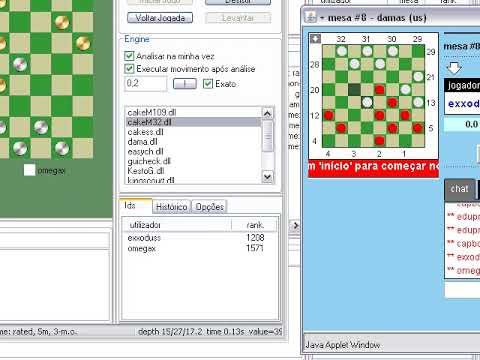Click the Java Applet Window status label

[x=343, y=345]
